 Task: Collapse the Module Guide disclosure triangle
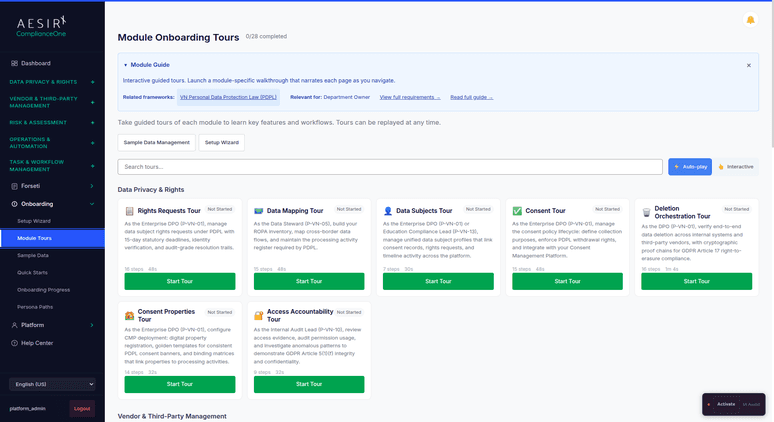[125, 65]
